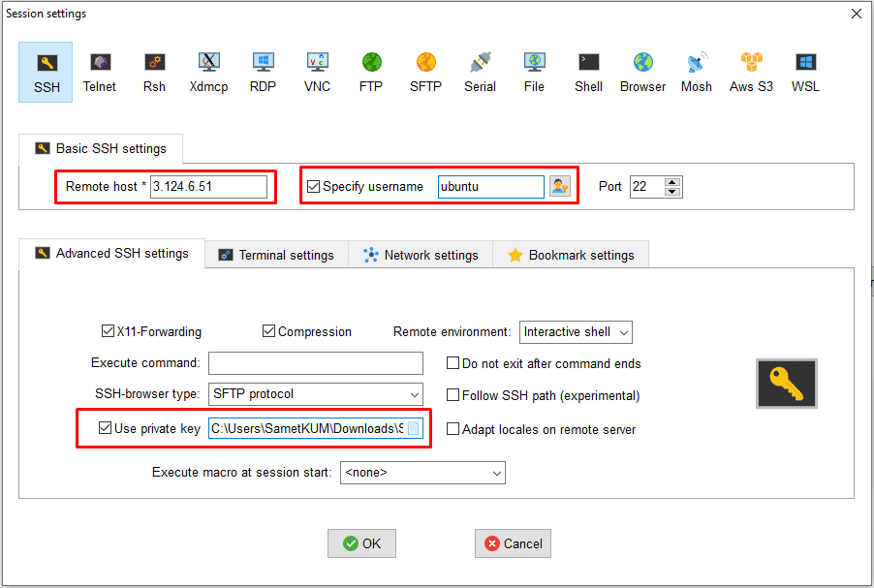Enable Follow SSH path (experimental)
The height and width of the screenshot is (588, 874).
(x=453, y=395)
